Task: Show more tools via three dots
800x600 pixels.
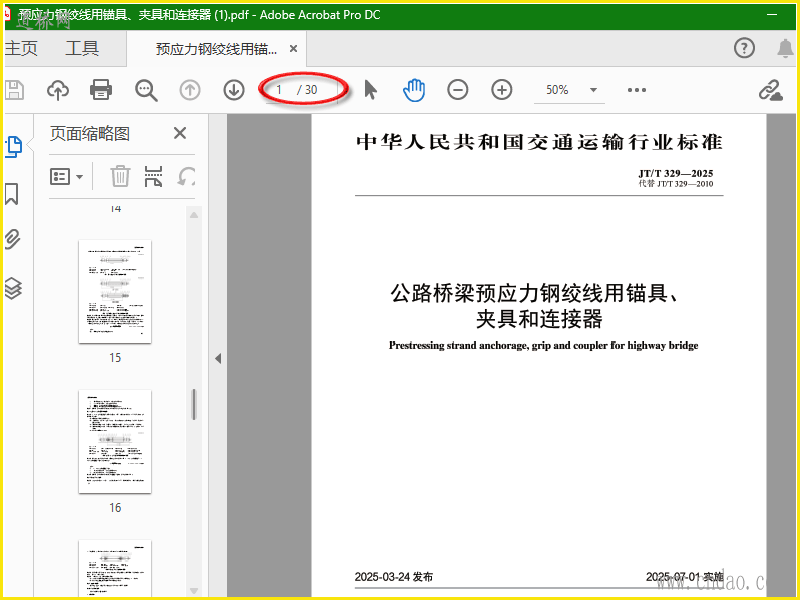Action: point(637,90)
